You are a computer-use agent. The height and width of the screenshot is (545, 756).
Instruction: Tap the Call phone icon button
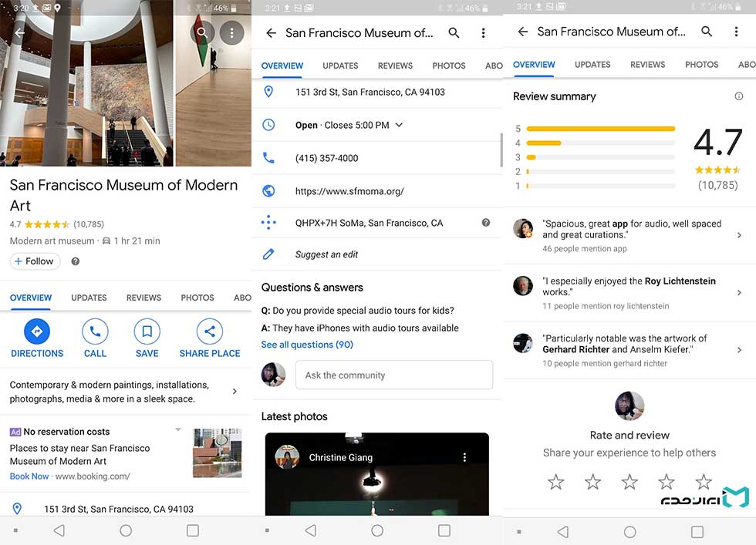click(x=95, y=332)
